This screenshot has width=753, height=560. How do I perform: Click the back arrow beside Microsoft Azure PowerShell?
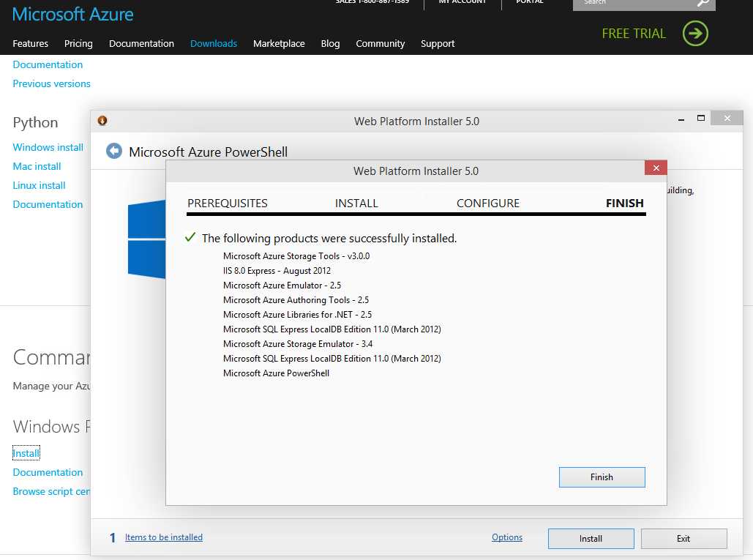[x=114, y=152]
